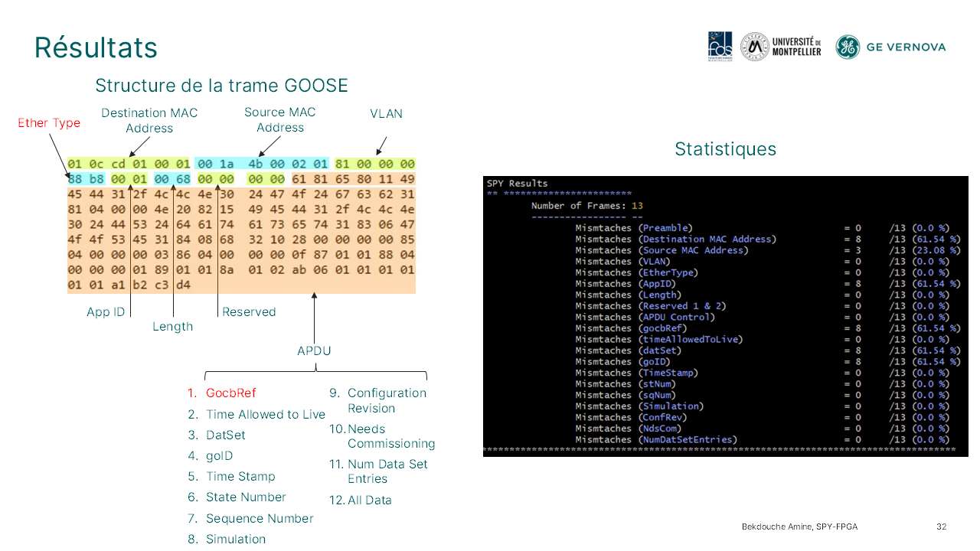The height and width of the screenshot is (551, 980).
Task: Click the Université de Montpellier round emblem
Action: click(x=754, y=47)
